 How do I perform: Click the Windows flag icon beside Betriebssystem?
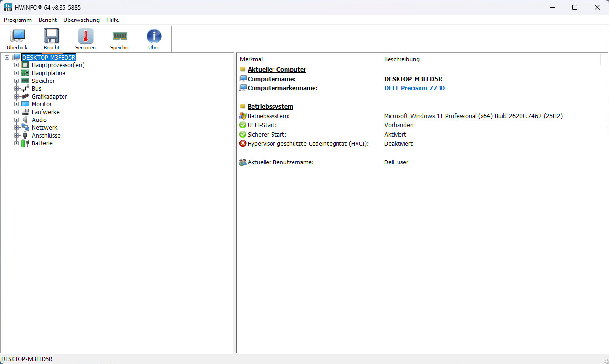(243, 116)
